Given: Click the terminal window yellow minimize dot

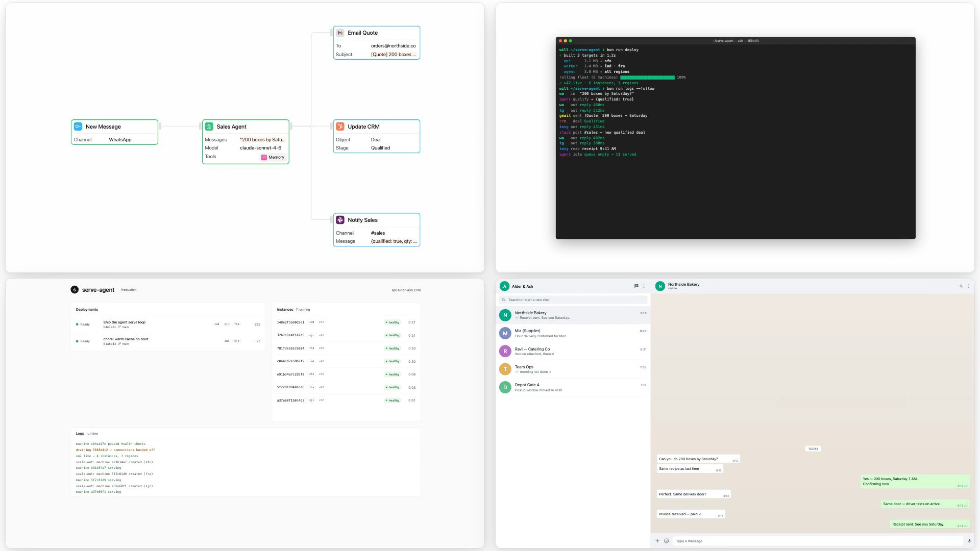Looking at the screenshot, I should pyautogui.click(x=565, y=41).
